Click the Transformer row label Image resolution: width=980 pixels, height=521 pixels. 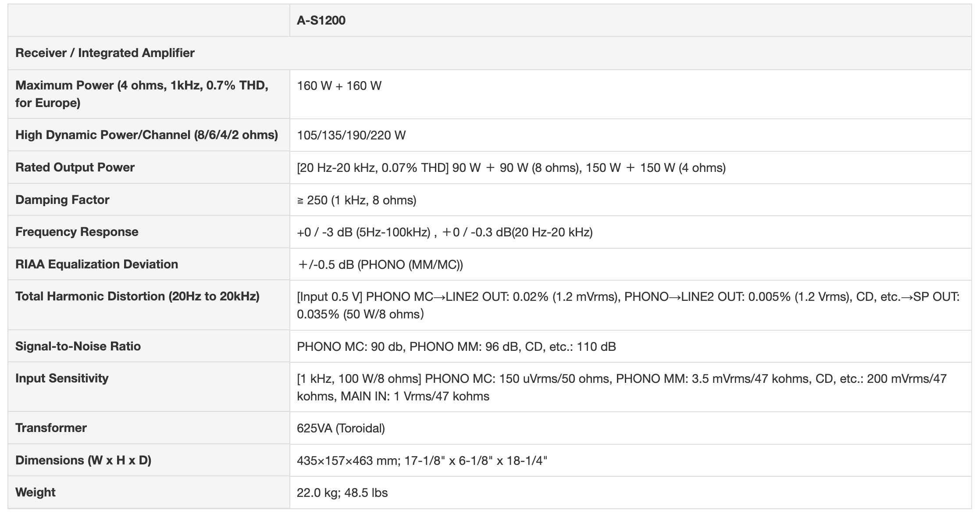[51, 428]
